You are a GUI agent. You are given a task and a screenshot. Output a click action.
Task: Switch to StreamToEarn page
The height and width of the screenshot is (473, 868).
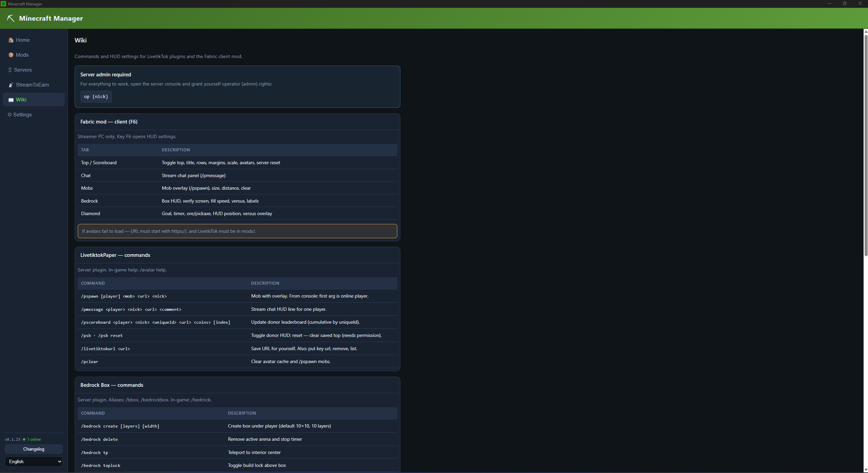click(34, 85)
